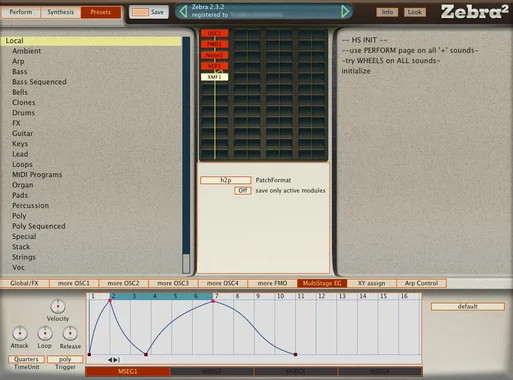Open the Bass Sequenced folder
This screenshot has height=380, width=513.
[x=39, y=82]
